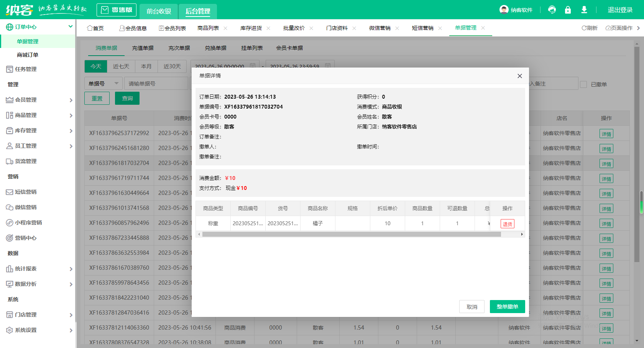Click the red 退货 return button
Image resolution: width=644 pixels, height=348 pixels.
507,224
